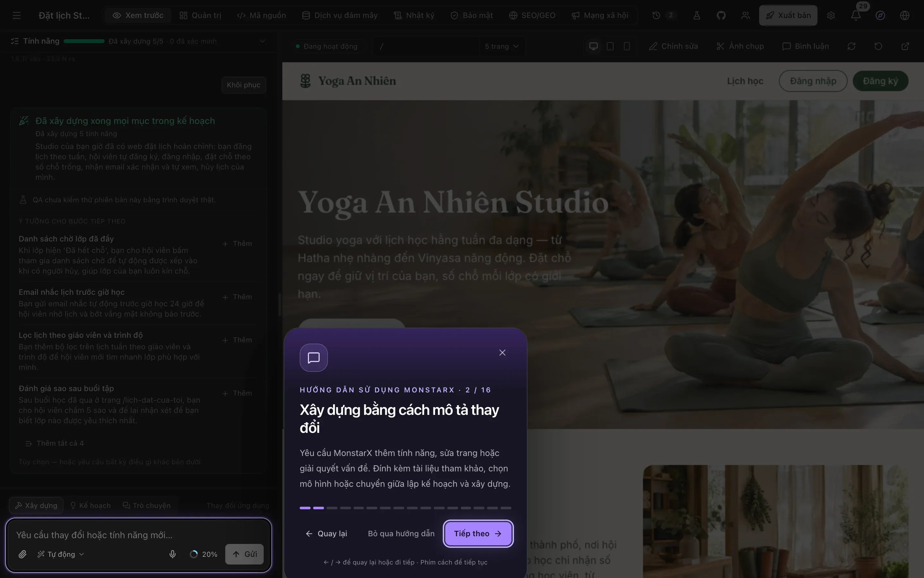Image resolution: width=924 pixels, height=578 pixels.
Task: Open the notifications bell
Action: (x=856, y=15)
